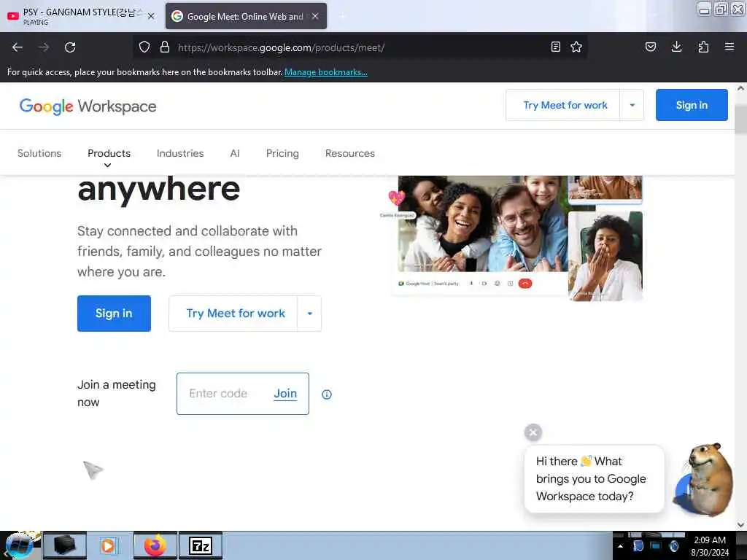747x560 pixels.
Task: Click the Google Workspace logo
Action: [88, 106]
